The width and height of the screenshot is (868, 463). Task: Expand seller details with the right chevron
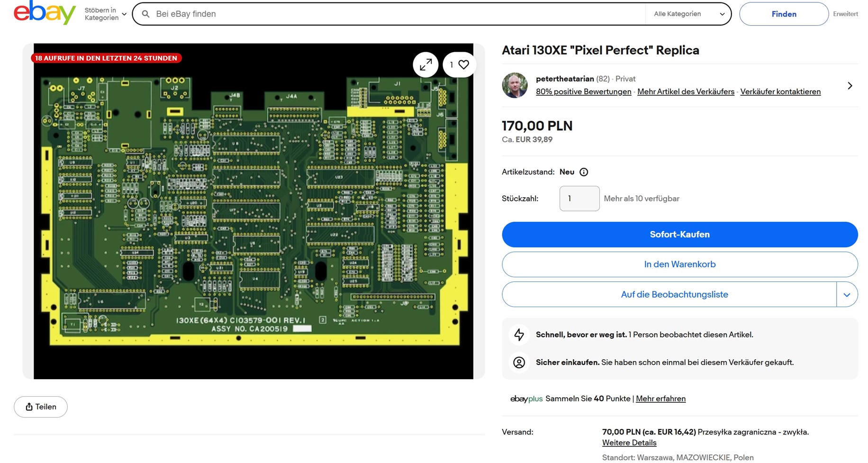coord(850,86)
